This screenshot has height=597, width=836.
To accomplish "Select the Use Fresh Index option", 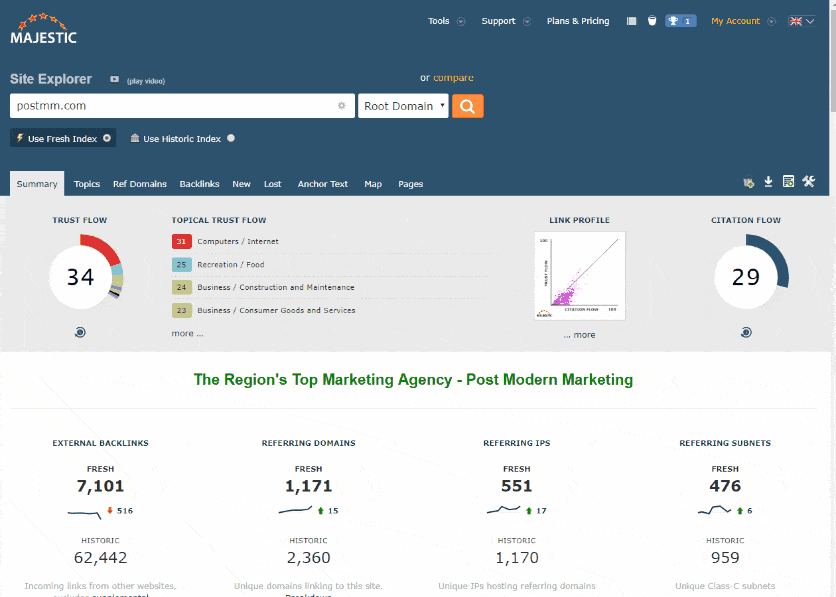I will point(63,139).
